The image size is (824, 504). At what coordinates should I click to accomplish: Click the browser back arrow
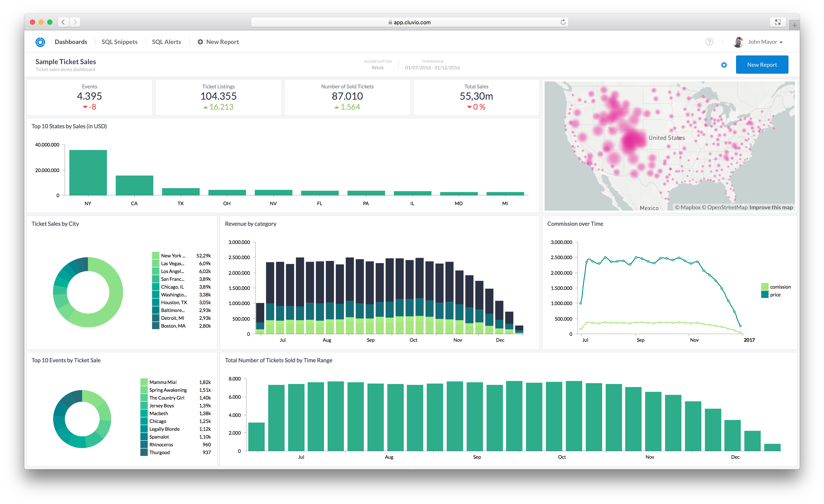(63, 22)
